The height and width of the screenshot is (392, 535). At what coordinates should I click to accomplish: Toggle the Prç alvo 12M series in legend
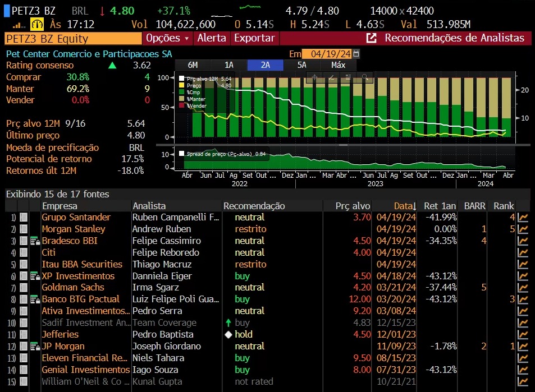182,79
